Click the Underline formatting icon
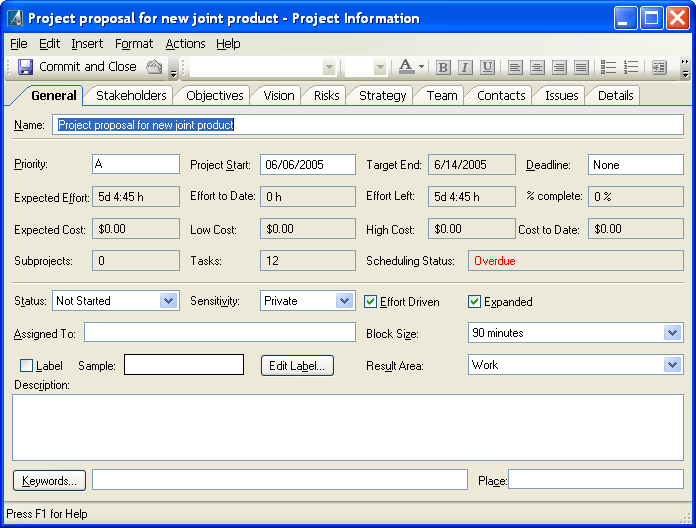The width and height of the screenshot is (696, 528). click(x=487, y=67)
